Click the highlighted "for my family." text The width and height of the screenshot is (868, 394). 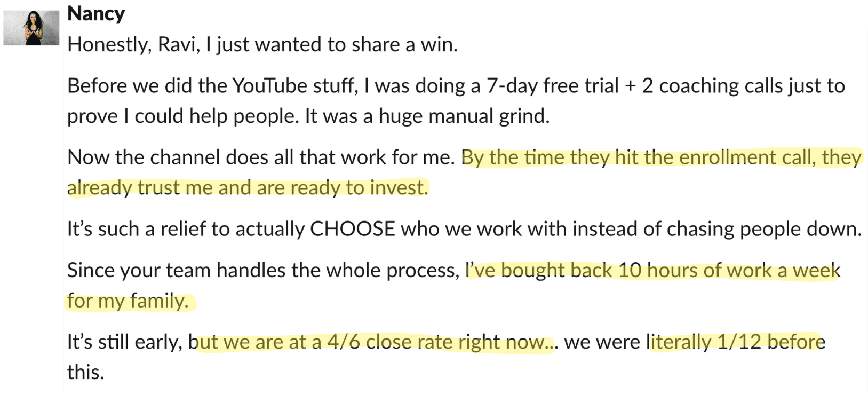(128, 301)
